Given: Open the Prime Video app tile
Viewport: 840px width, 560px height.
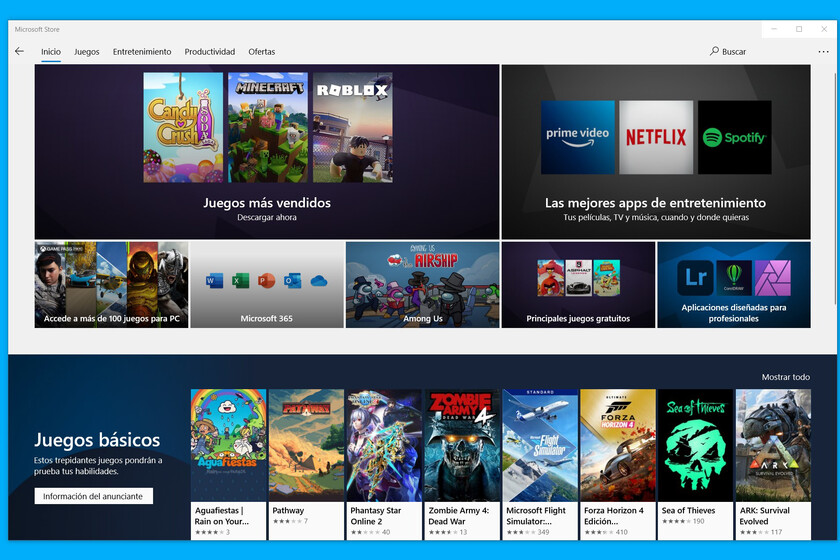Looking at the screenshot, I should pyautogui.click(x=578, y=137).
